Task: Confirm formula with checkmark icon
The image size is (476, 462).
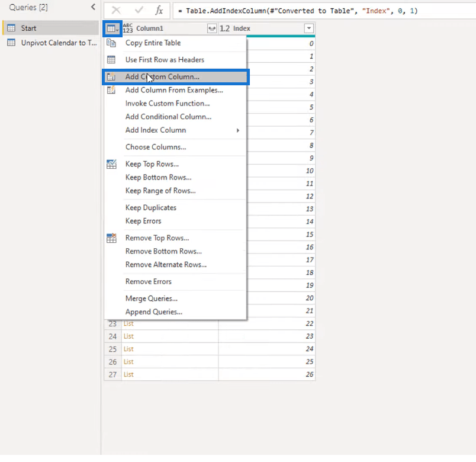Action: [x=139, y=11]
